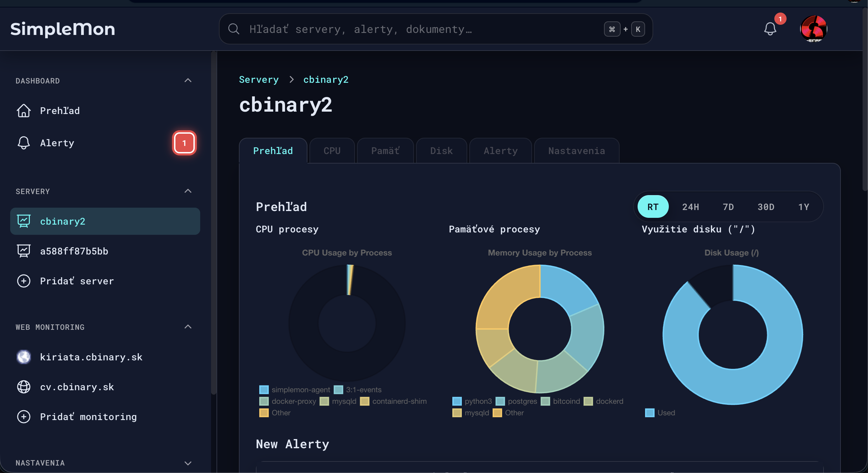Click the monitor icon for a588ff87b5bb
Viewport: 868px width, 473px height.
tap(24, 251)
